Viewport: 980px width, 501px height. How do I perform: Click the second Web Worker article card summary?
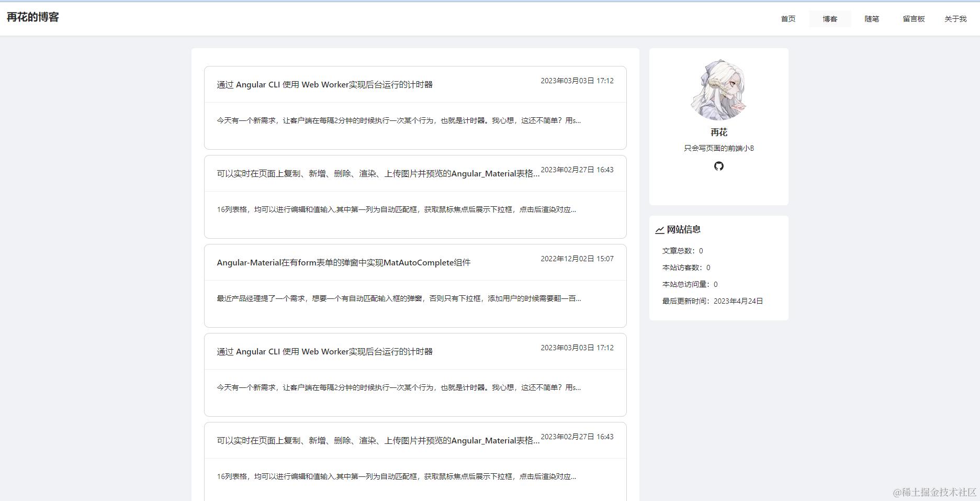(397, 387)
